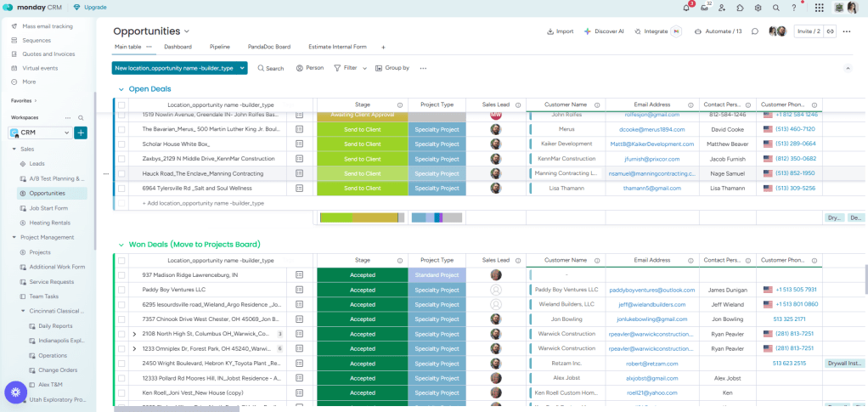
Task: Click the Automate / 13 button
Action: pyautogui.click(x=718, y=31)
